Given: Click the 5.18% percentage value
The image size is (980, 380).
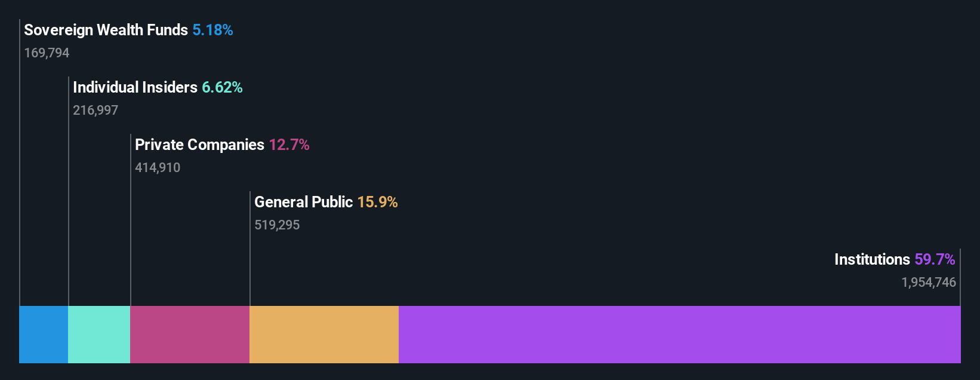Looking at the screenshot, I should click(x=212, y=30).
